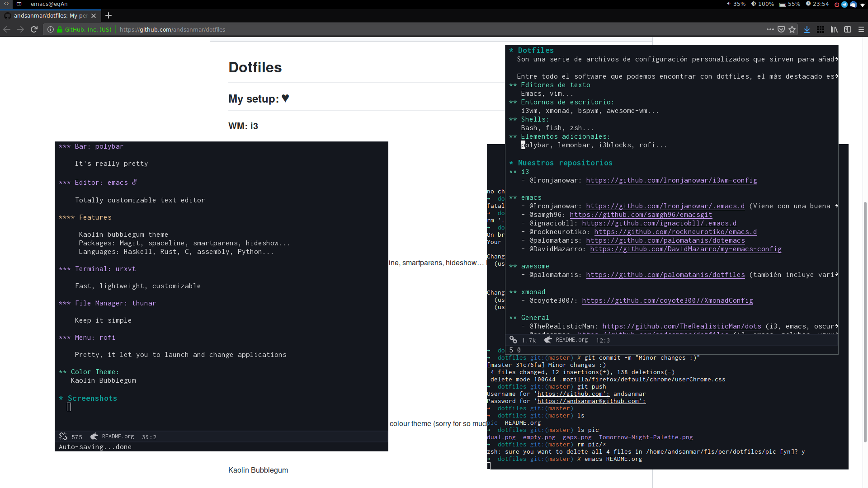This screenshot has height=488, width=868.
Task: Click the battery indicator showing 55%
Action: [x=790, y=4]
